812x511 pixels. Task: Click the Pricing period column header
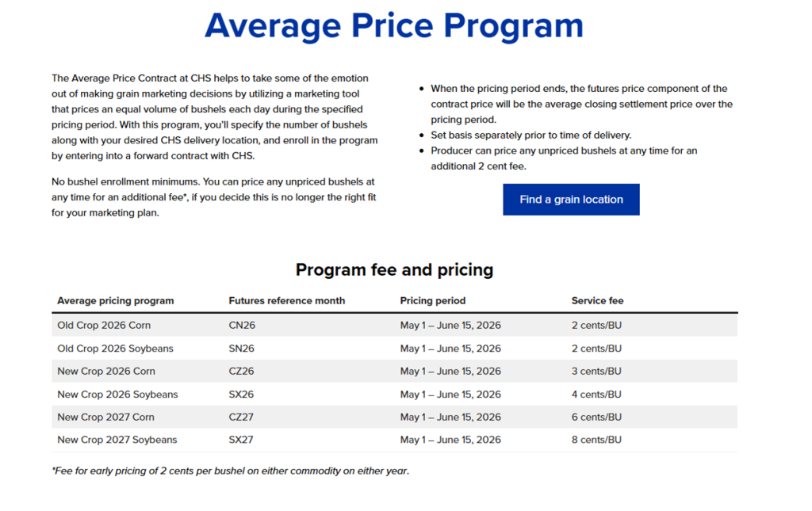(x=433, y=301)
